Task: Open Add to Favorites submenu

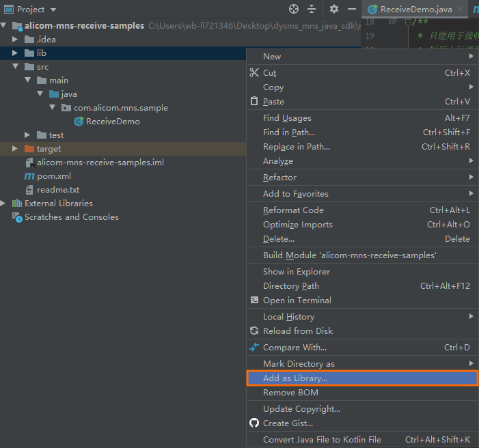Action: pos(362,194)
